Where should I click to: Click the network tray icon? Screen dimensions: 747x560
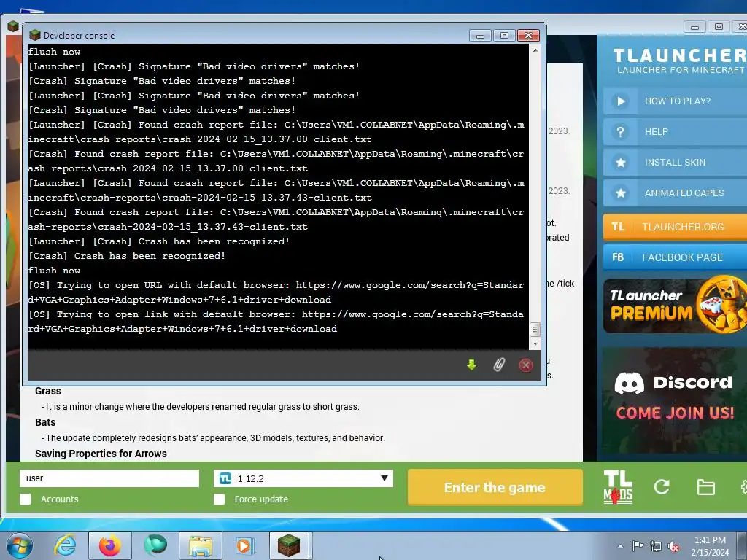[x=656, y=546]
